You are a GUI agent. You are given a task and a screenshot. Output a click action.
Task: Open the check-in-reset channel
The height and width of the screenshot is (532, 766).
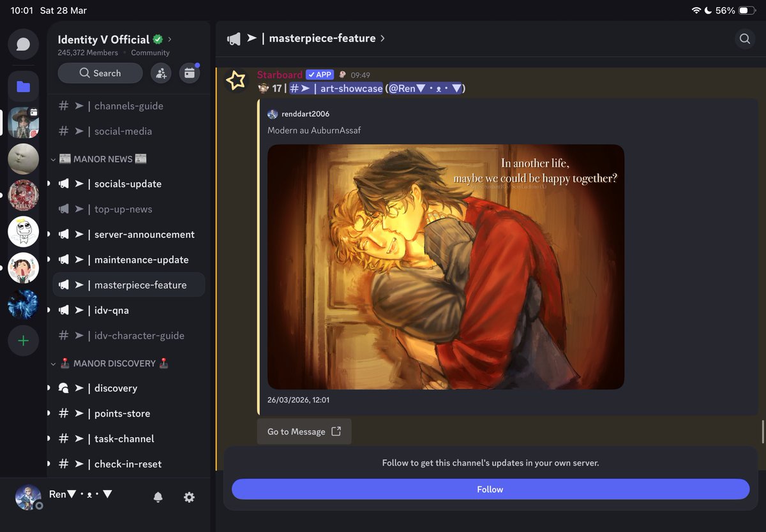(128, 464)
